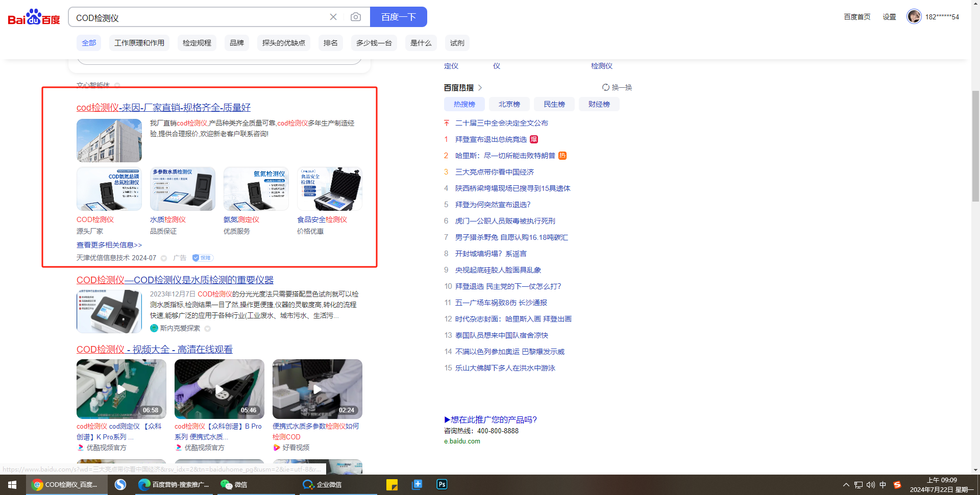Click the page vertical scrollbar
The image size is (980, 495).
pos(975,148)
